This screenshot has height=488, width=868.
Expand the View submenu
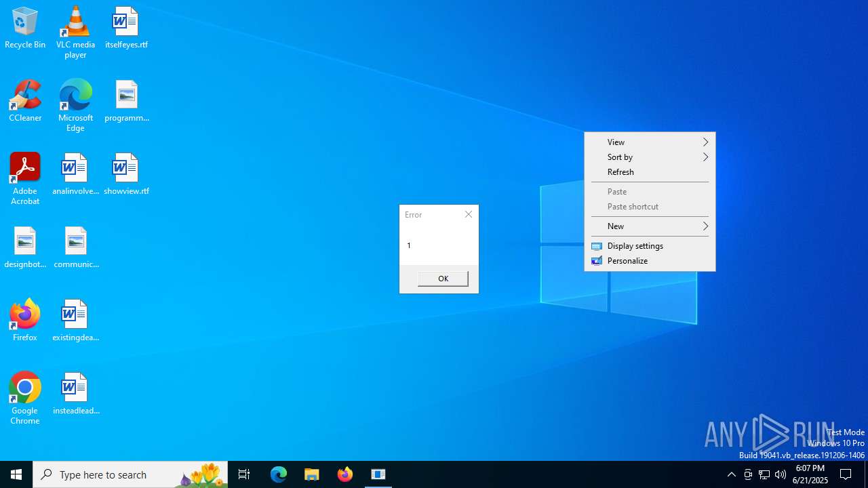[x=650, y=142]
